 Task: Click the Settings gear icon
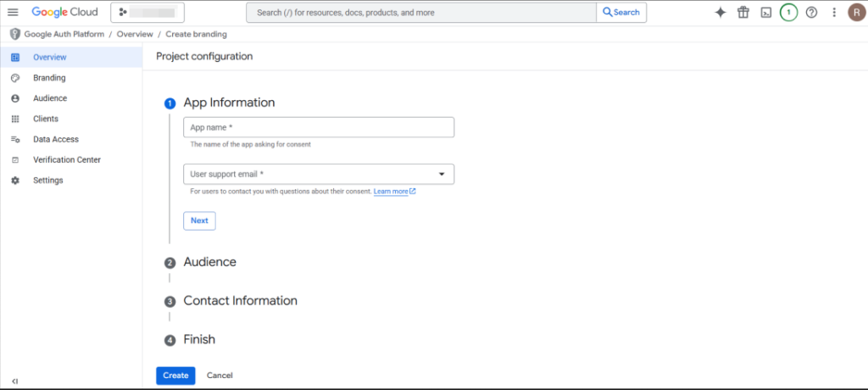15,180
